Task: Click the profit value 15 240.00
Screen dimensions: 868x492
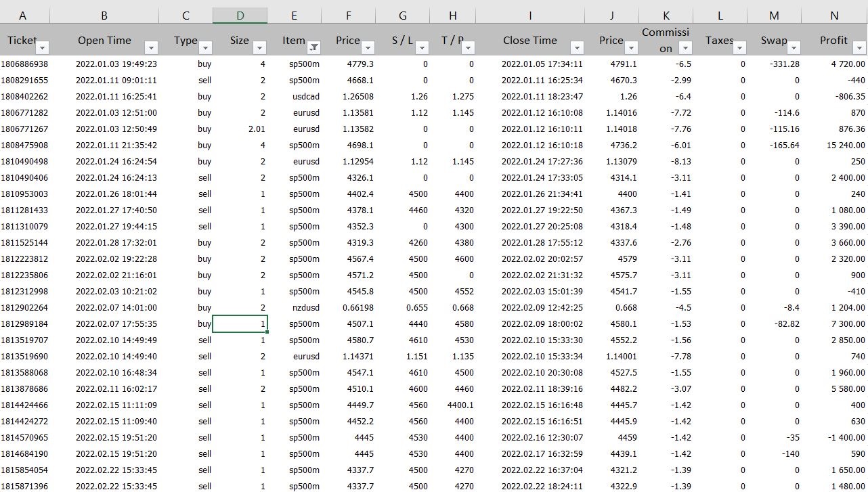Action: pos(833,146)
